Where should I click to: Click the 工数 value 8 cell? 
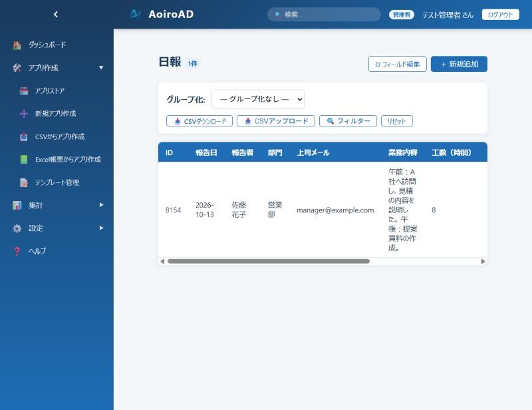coord(434,210)
